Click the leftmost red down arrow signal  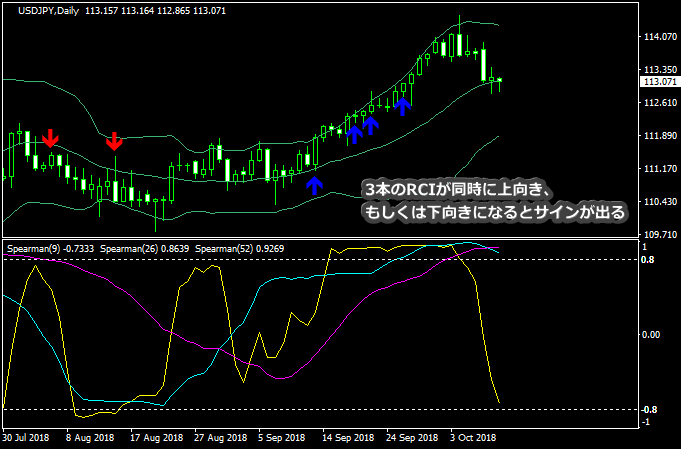(50, 139)
